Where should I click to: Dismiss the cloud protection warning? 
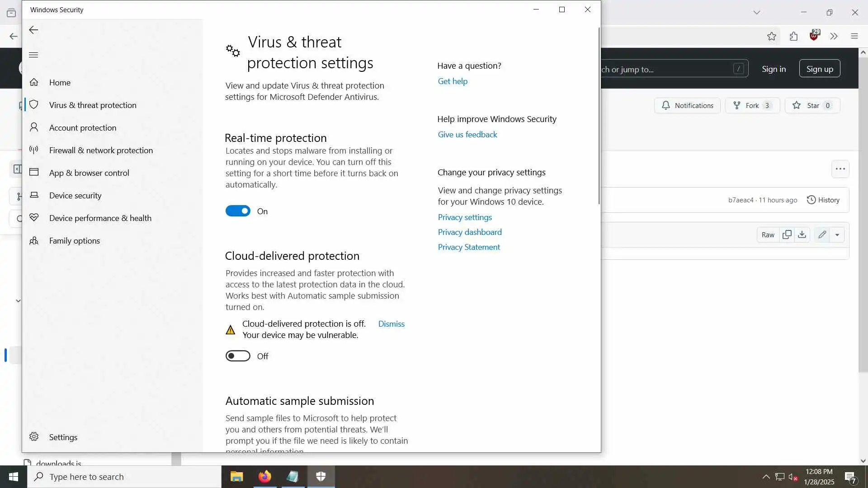[391, 324]
